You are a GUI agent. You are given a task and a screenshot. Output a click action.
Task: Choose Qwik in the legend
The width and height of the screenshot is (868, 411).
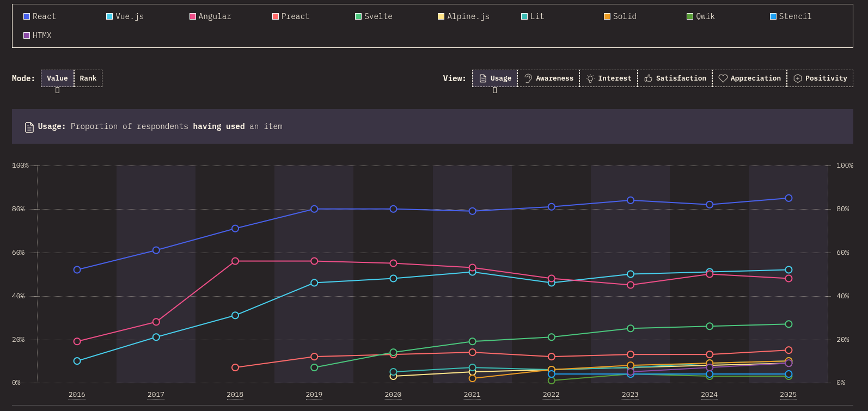[701, 16]
